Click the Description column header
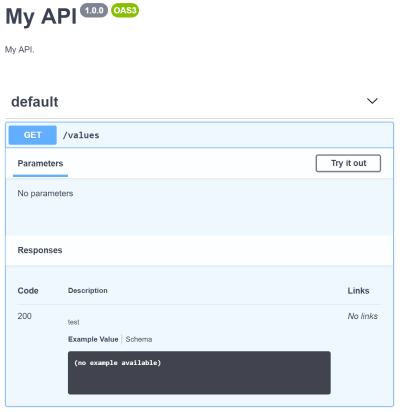This screenshot has height=412, width=400. coord(88,291)
